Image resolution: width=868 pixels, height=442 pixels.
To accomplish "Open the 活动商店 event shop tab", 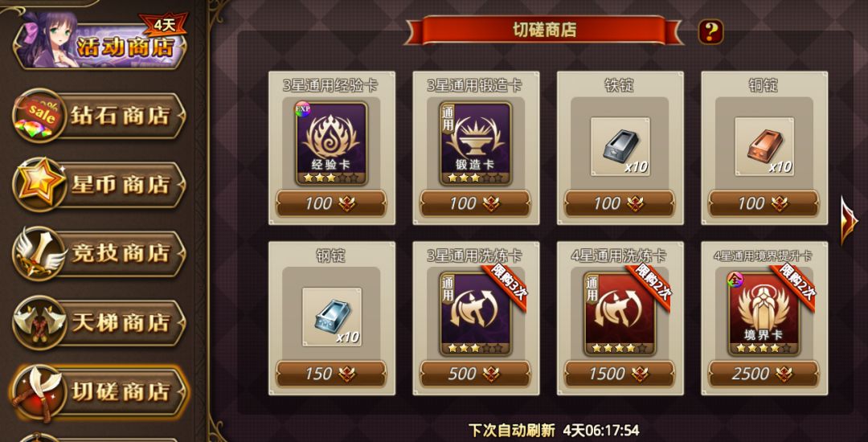I will [100, 42].
